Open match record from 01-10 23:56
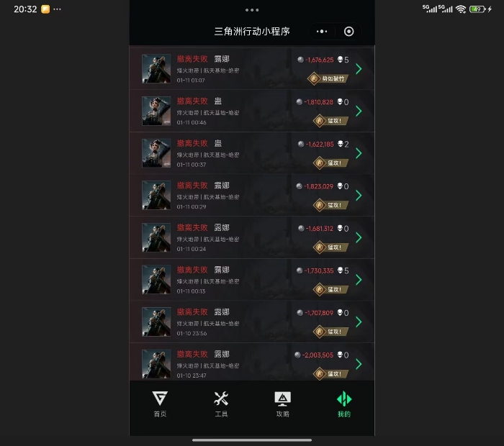The image size is (504, 446). pos(252,322)
